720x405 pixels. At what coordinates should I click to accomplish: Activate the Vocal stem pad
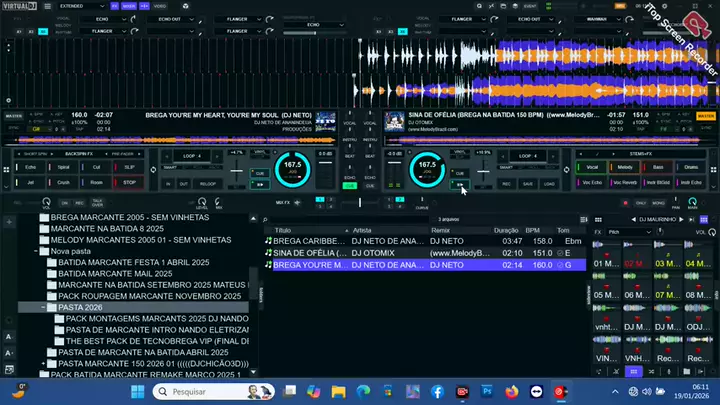(593, 167)
